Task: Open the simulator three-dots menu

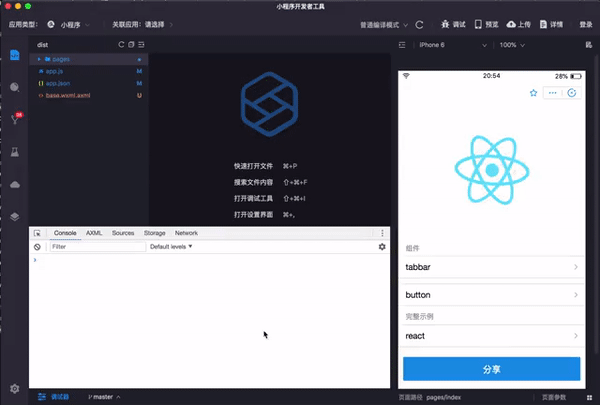Action: point(553,93)
